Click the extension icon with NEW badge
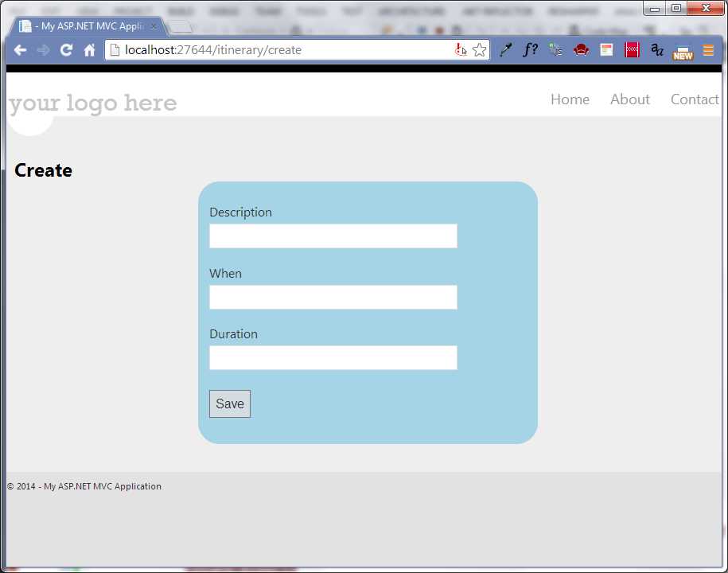This screenshot has height=573, width=728. coord(683,49)
